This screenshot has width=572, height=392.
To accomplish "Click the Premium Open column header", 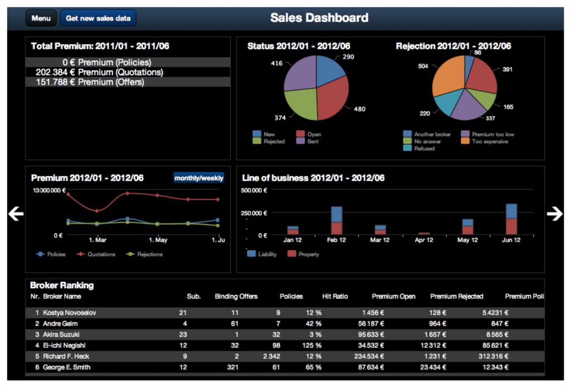I will click(394, 297).
